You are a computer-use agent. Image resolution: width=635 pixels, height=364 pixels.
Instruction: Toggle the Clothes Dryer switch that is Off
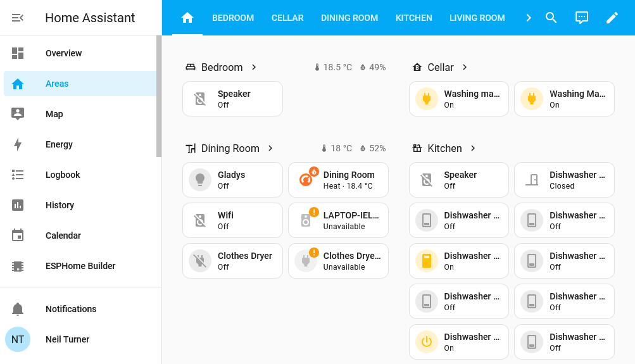point(200,261)
